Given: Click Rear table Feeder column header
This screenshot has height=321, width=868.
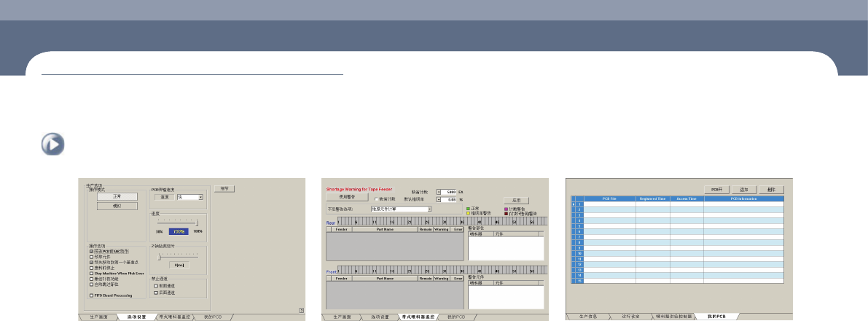Looking at the screenshot, I should point(342,228).
